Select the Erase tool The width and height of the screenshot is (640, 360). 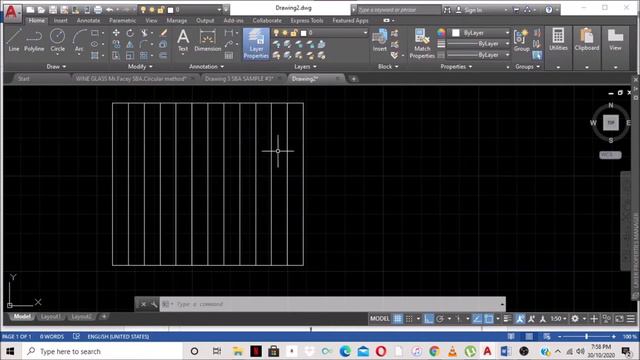pyautogui.click(x=163, y=33)
